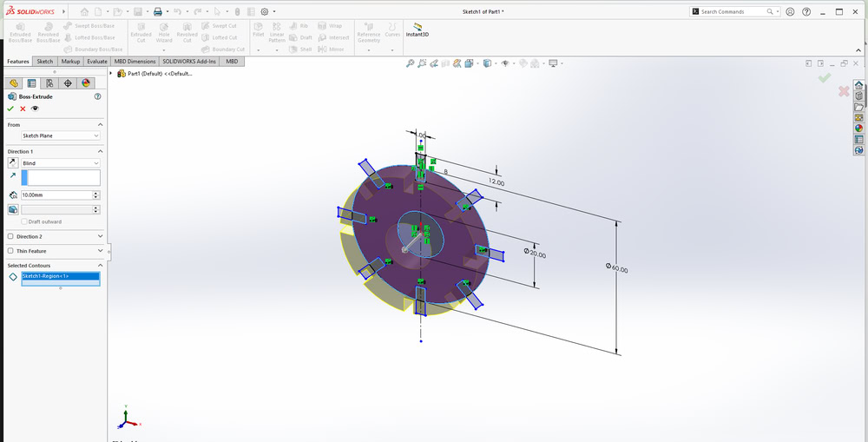Switch to the MBD Dimensions tab
The height and width of the screenshot is (442, 868).
[x=135, y=62]
